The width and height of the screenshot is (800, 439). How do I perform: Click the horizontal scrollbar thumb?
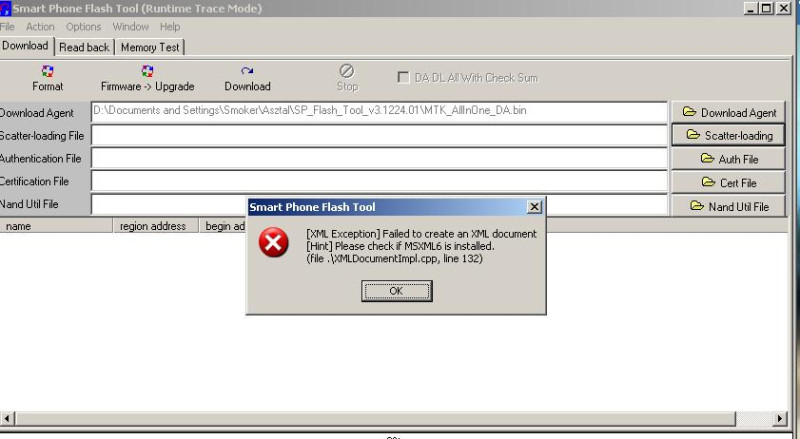(375, 419)
